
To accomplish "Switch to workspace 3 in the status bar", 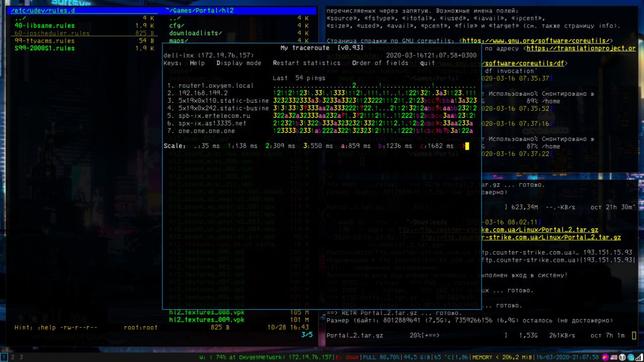I will [21, 357].
